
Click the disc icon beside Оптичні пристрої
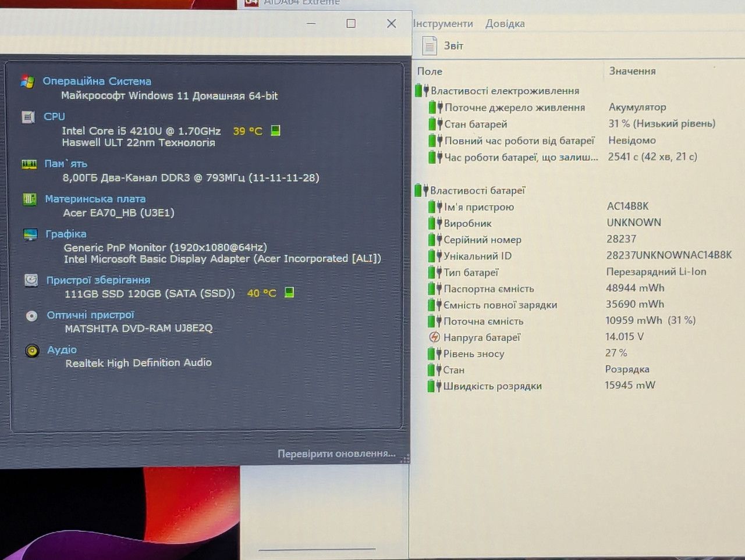(31, 316)
